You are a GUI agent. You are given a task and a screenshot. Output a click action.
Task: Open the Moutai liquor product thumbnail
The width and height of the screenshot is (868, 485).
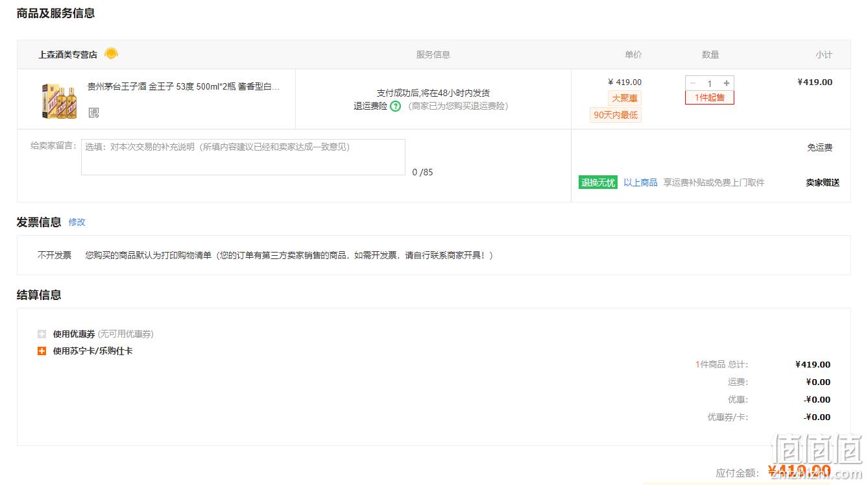tap(59, 101)
